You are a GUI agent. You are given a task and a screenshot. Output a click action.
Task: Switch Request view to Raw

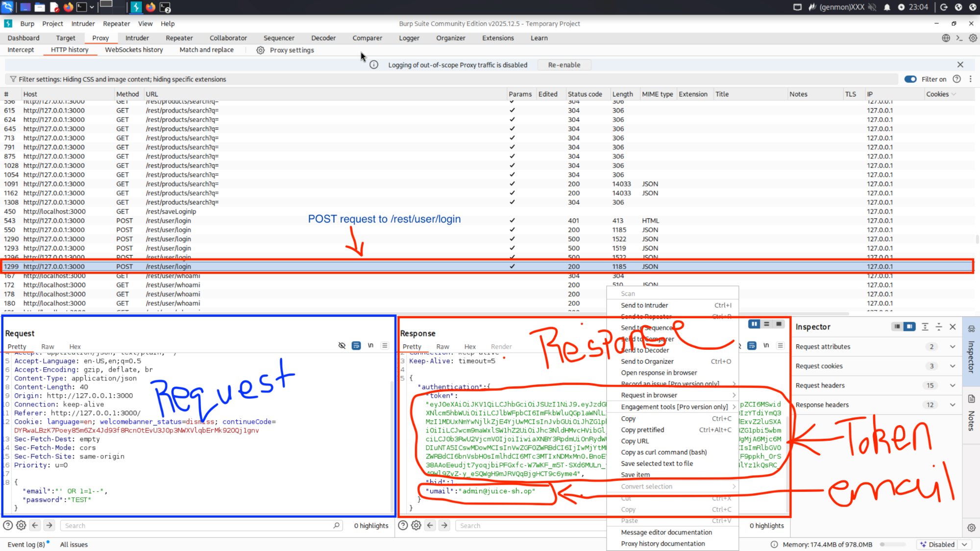pyautogui.click(x=48, y=346)
